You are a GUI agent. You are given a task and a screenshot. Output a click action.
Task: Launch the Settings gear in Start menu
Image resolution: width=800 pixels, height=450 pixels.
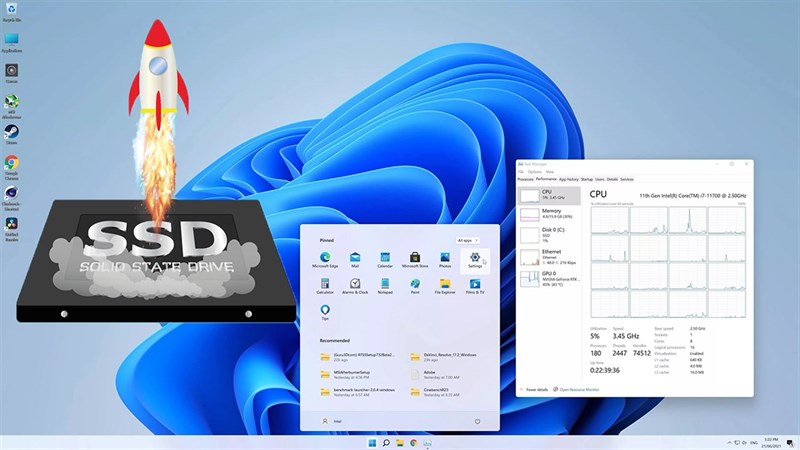coord(474,258)
